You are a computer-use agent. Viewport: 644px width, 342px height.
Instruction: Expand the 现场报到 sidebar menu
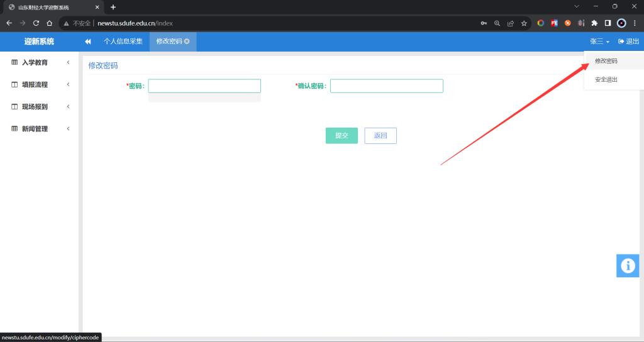39,107
